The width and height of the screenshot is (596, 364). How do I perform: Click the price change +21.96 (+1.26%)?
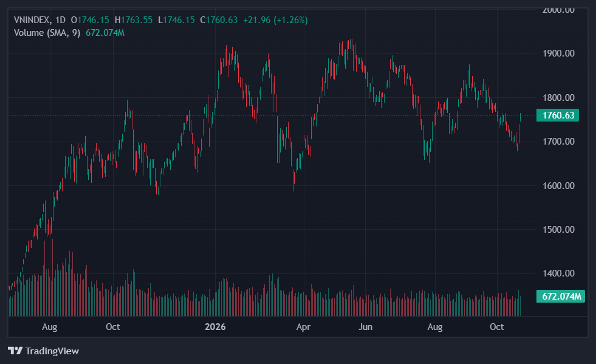tap(276, 20)
